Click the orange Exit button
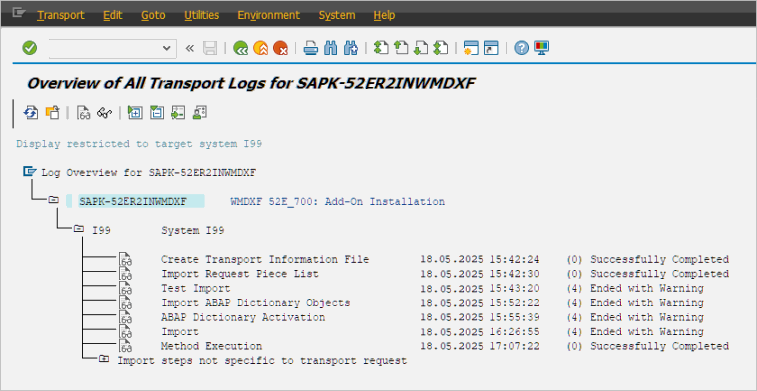 click(x=260, y=48)
